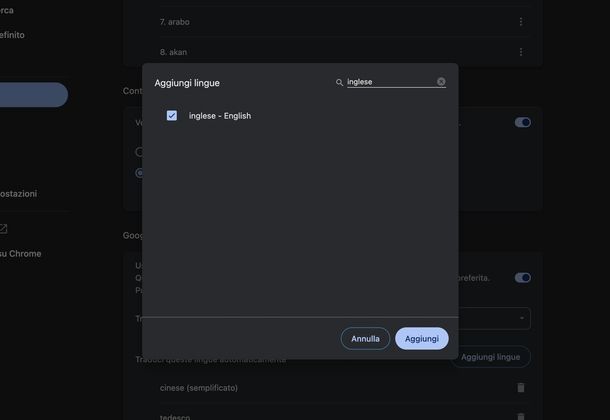
Task: Click the Aggiungi button in dialog
Action: pyautogui.click(x=422, y=339)
